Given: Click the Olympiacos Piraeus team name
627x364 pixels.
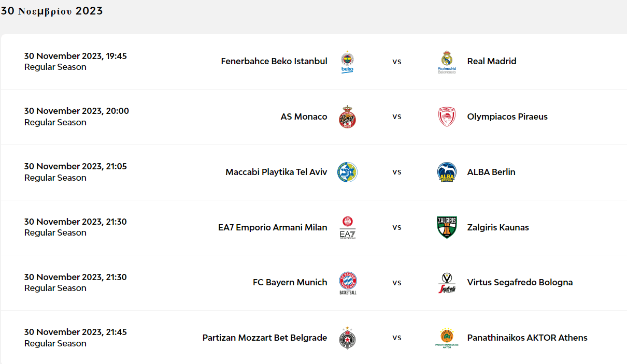Looking at the screenshot, I should pyautogui.click(x=507, y=117).
